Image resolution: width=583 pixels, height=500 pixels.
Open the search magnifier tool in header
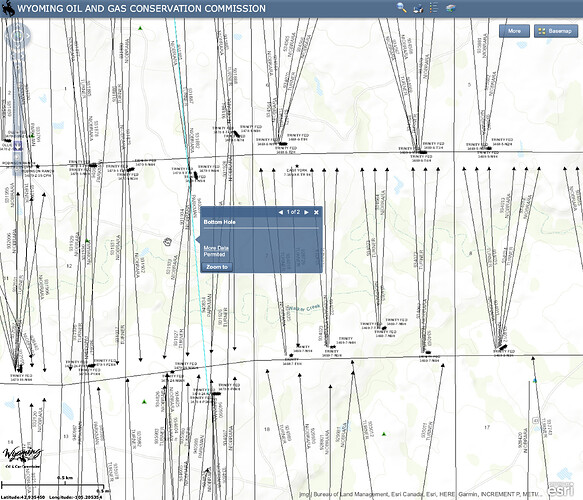click(x=402, y=7)
